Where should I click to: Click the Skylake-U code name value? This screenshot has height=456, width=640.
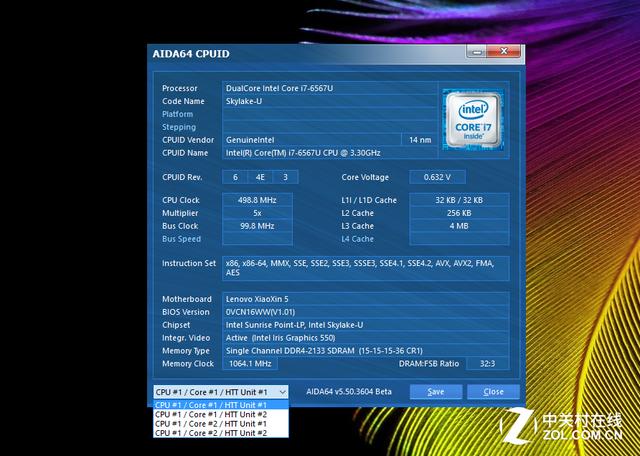(330, 101)
